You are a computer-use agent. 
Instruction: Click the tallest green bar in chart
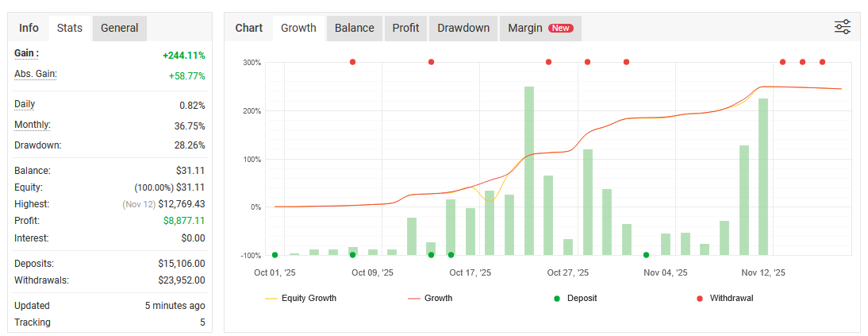(x=529, y=171)
